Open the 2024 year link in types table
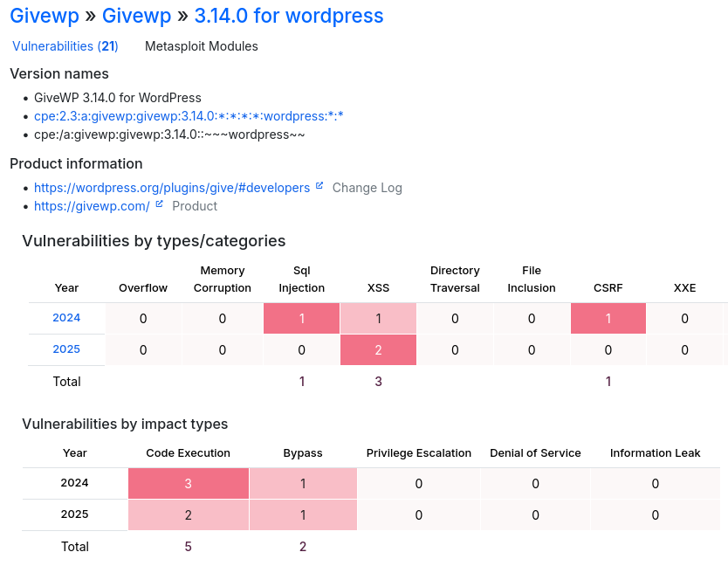 pyautogui.click(x=66, y=318)
